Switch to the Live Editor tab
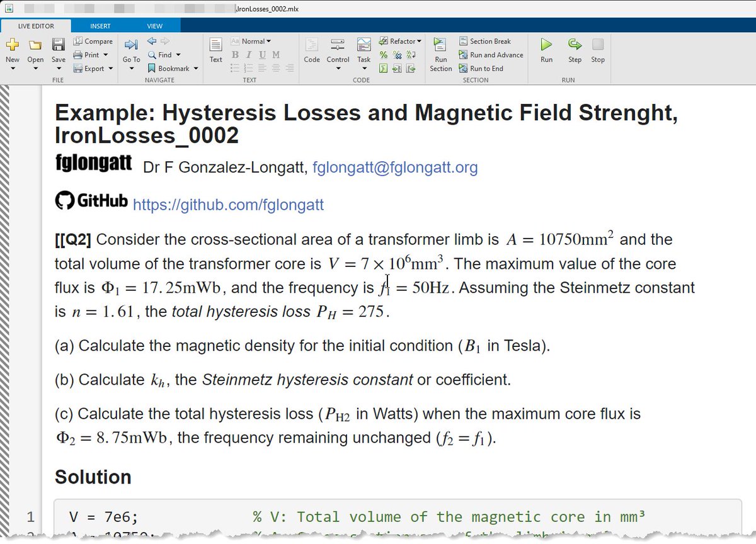Image resolution: width=756 pixels, height=544 pixels. coord(36,26)
